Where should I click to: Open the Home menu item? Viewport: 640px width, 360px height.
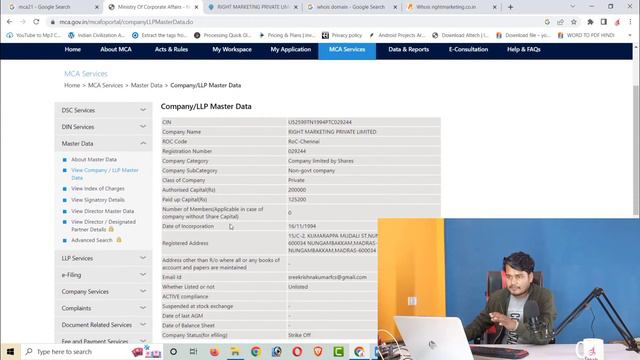(73, 49)
